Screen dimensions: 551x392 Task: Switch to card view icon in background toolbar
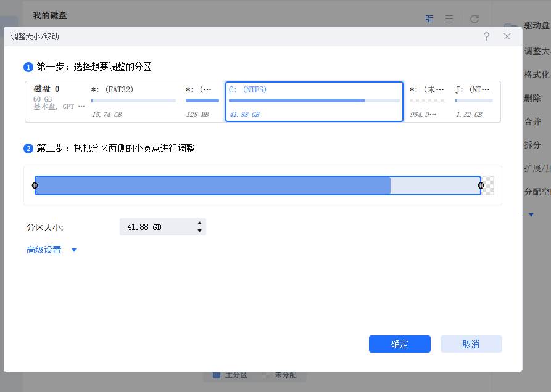pos(429,19)
